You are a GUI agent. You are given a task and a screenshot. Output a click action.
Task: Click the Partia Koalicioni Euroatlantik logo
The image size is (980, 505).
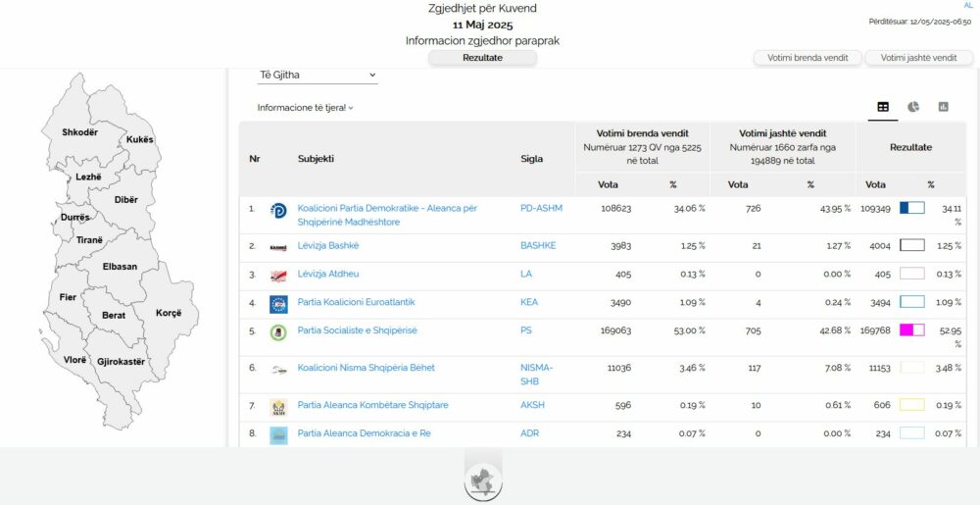point(278,304)
